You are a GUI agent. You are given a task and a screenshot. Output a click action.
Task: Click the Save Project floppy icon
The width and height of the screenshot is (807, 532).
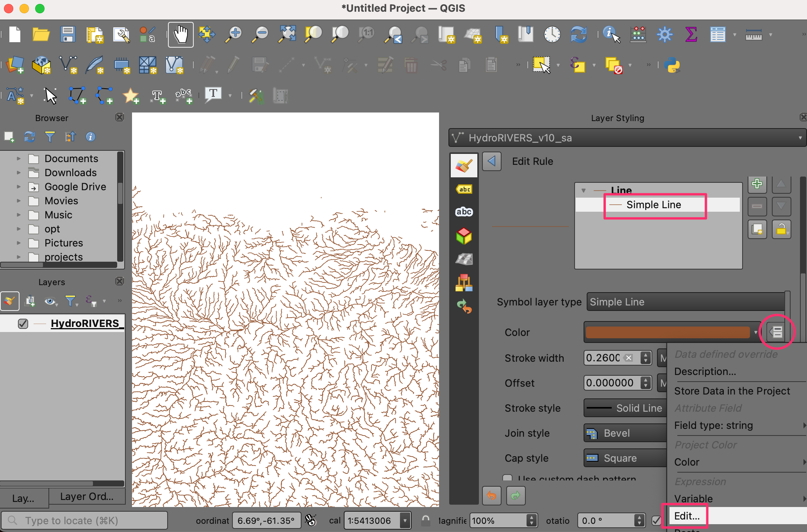[x=68, y=35]
